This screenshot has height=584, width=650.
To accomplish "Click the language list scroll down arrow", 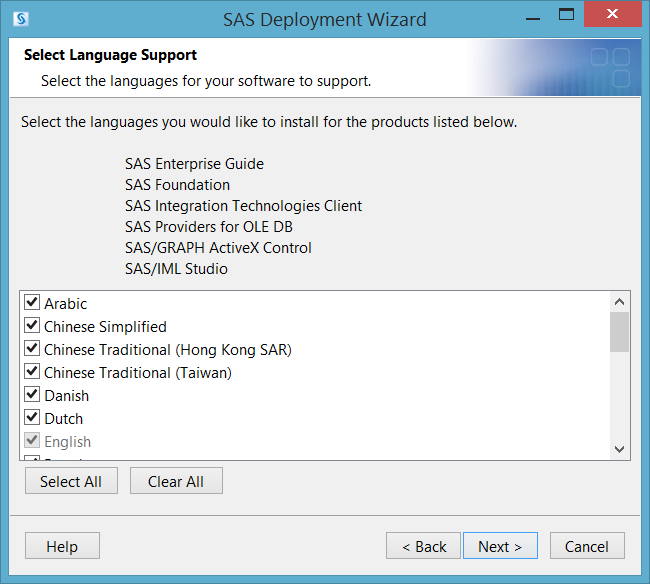I will pos(619,449).
